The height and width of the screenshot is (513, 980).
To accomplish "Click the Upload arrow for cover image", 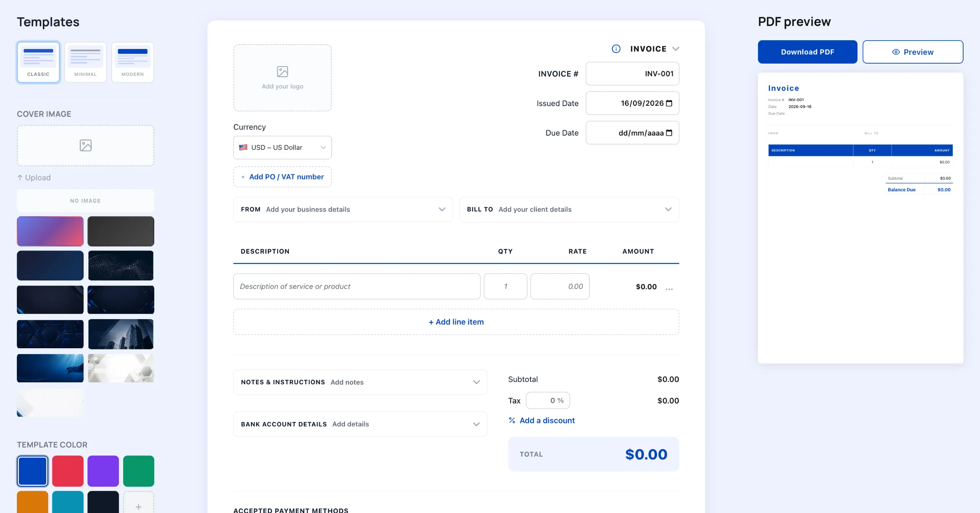I will (20, 177).
